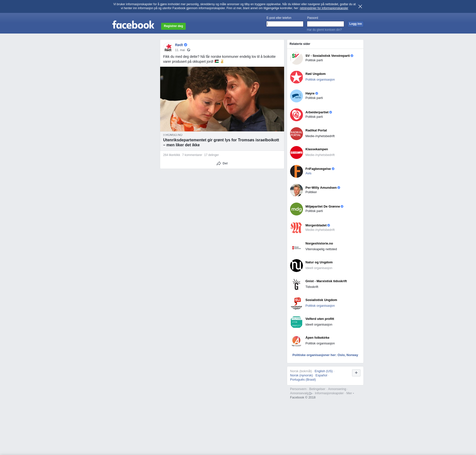Open the Radikal Portal logo
The width and height of the screenshot is (476, 455).
[297, 134]
